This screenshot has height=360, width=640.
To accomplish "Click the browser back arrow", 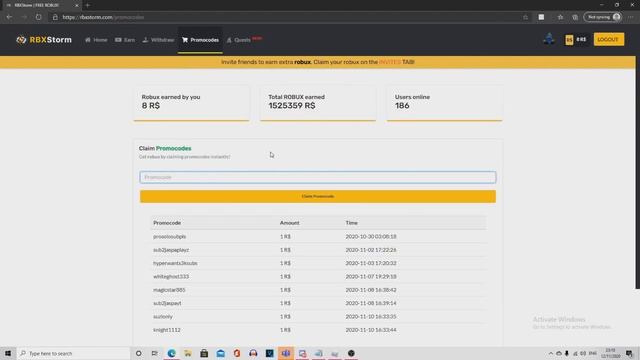I will pos(9,17).
